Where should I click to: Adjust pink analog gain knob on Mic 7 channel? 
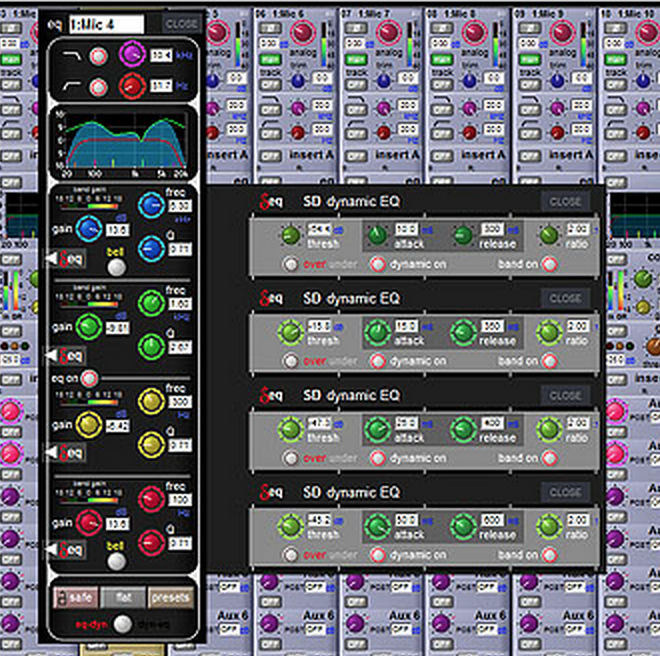388,32
